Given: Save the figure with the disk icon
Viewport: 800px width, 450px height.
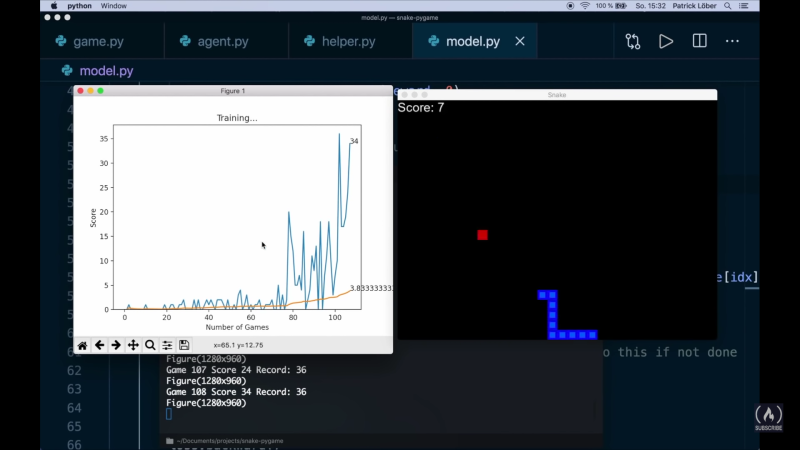Looking at the screenshot, I should (x=184, y=345).
